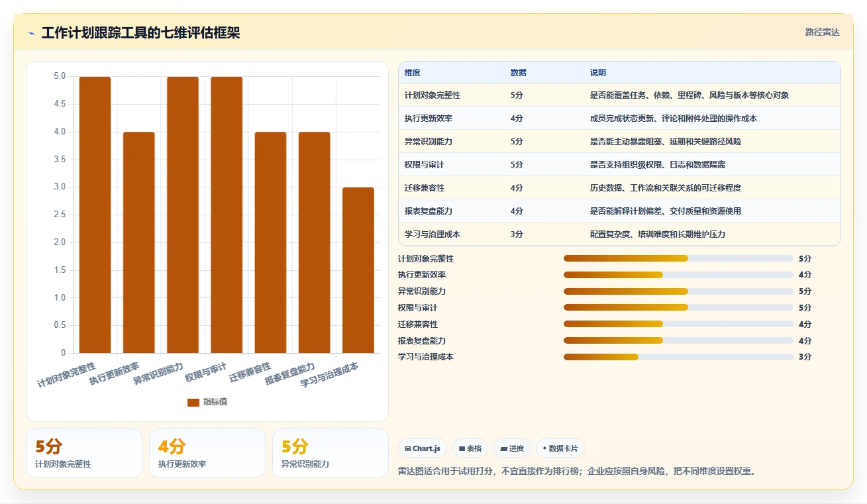This screenshot has width=867, height=504.
Task: Click the 学习与治理成本 label in progress list
Action: point(426,357)
